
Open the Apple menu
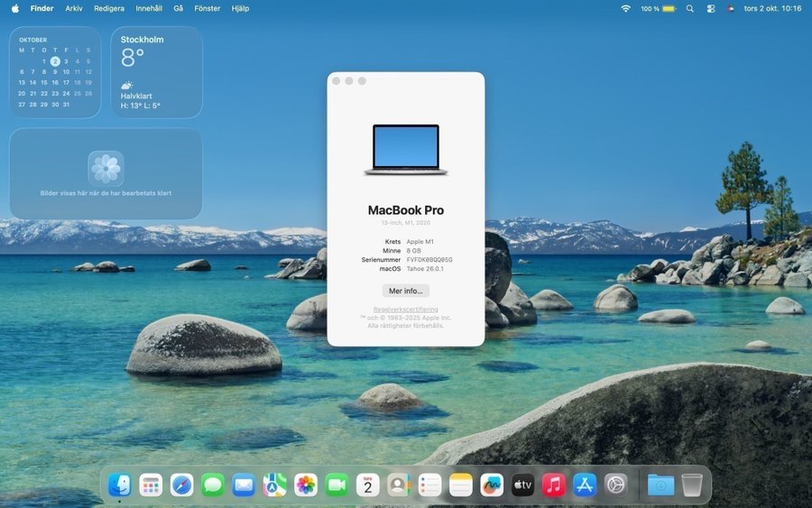tap(14, 8)
